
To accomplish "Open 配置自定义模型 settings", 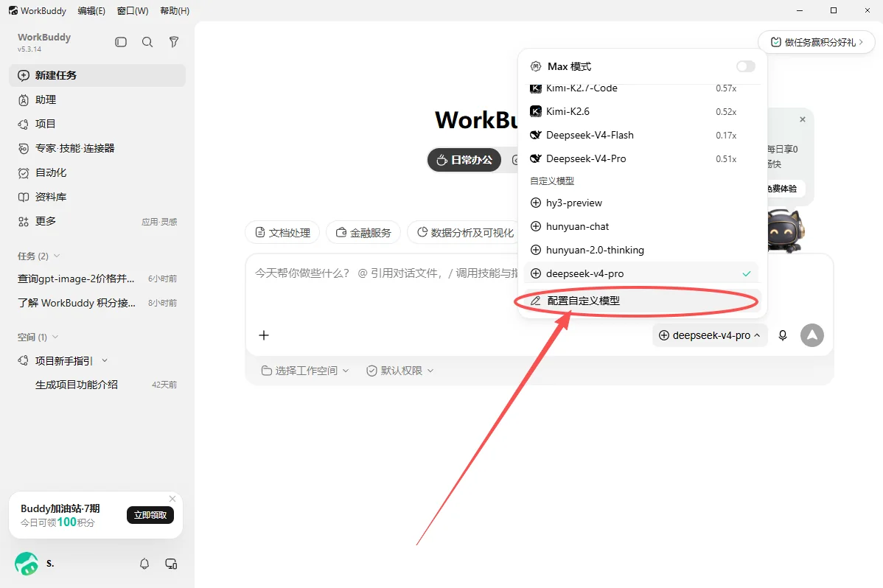I will point(642,301).
